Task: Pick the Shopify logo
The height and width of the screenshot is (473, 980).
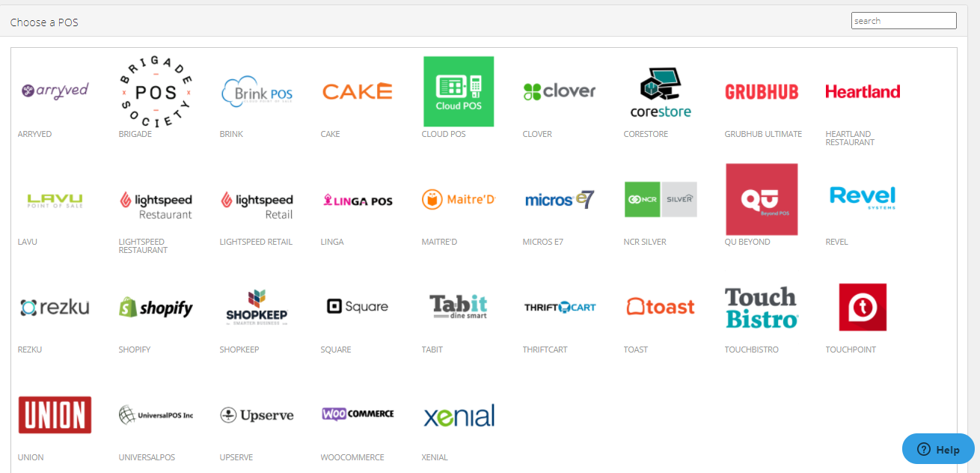Action: [x=156, y=307]
